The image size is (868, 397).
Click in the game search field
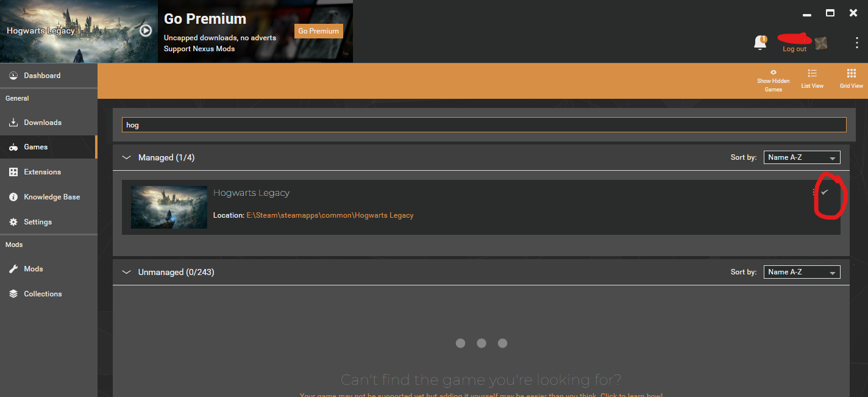pos(484,125)
